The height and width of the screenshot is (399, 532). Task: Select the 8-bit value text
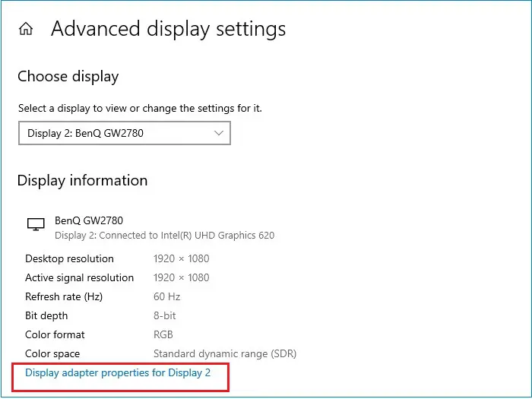pyautogui.click(x=165, y=315)
